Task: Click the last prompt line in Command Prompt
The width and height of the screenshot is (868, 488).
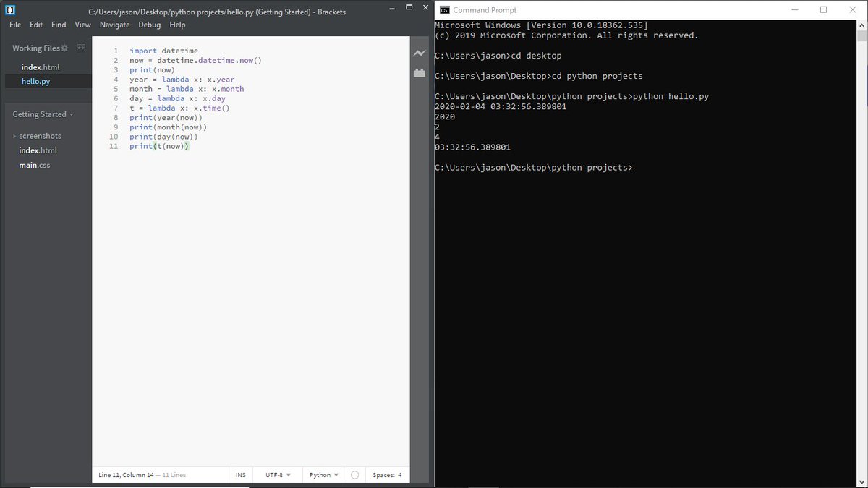Action: [534, 167]
